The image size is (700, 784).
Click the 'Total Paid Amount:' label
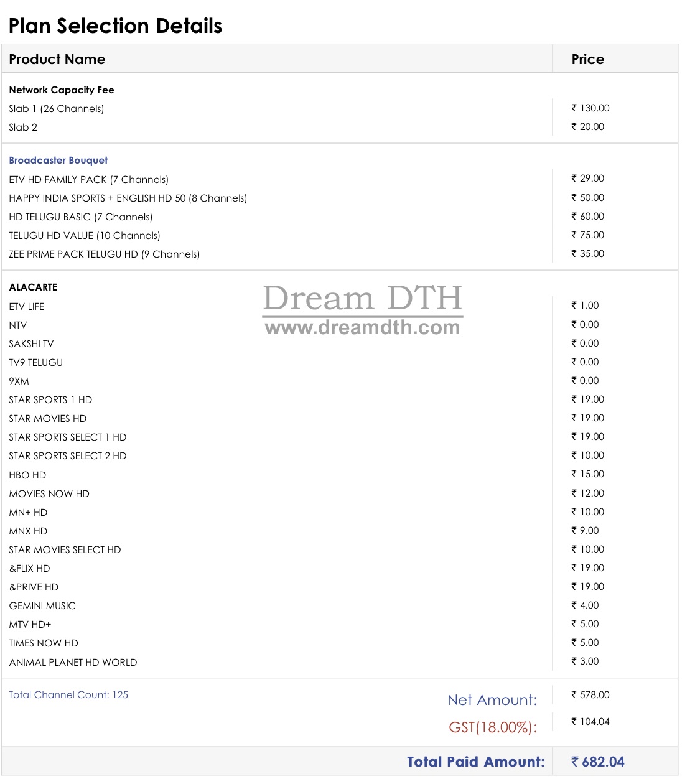[x=476, y=762]
